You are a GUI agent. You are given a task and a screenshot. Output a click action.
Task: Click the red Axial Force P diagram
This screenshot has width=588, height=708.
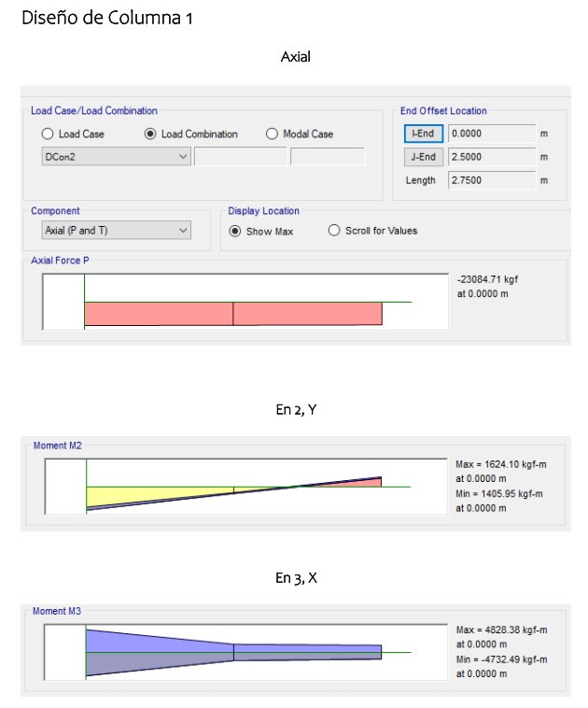tap(233, 313)
